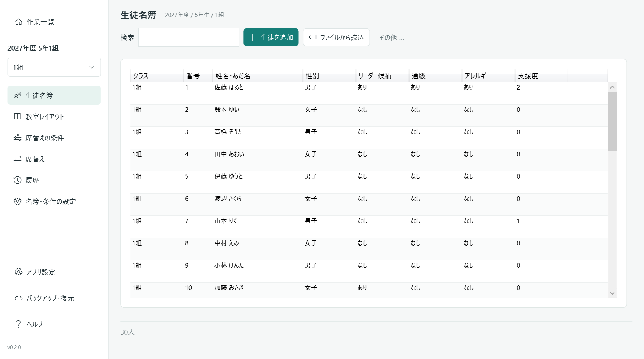Image resolution: width=644 pixels, height=359 pixels.
Task: Click the アレルギー column header
Action: (488, 76)
